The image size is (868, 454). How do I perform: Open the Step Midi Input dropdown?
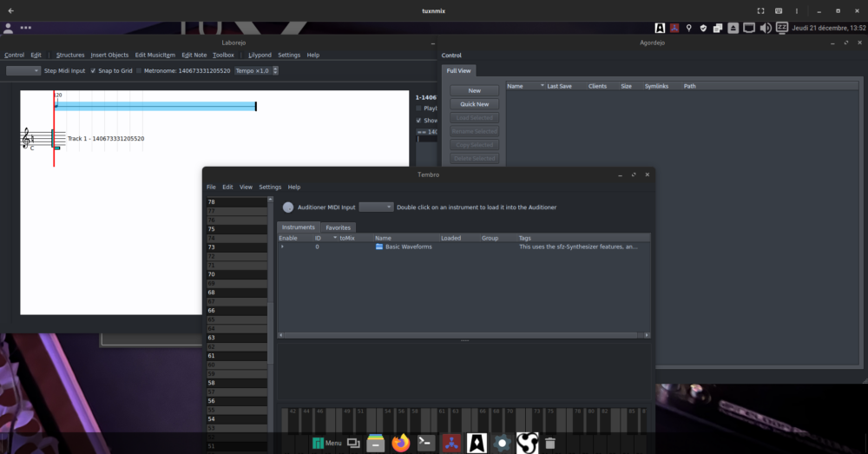pos(23,71)
